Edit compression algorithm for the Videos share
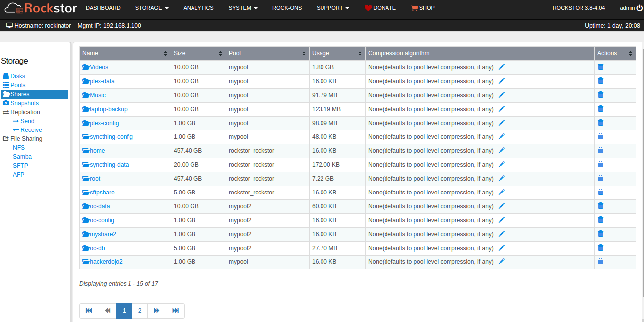The width and height of the screenshot is (644, 322). pyautogui.click(x=501, y=66)
